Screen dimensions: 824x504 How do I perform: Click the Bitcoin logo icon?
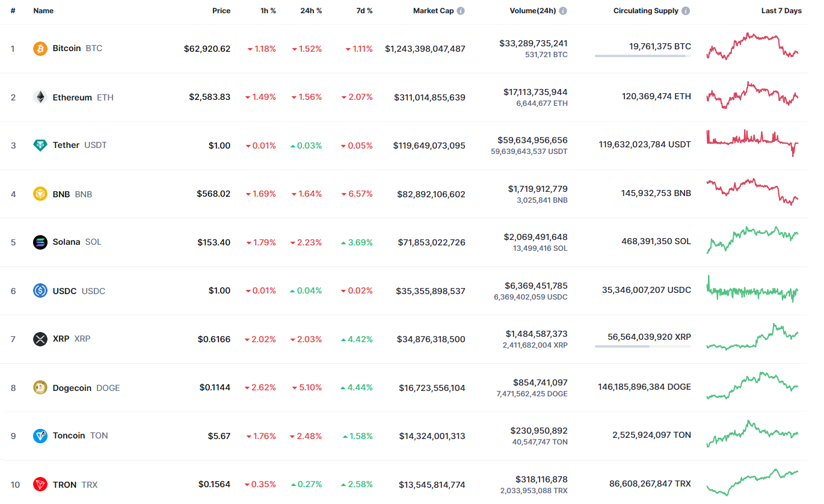40,48
